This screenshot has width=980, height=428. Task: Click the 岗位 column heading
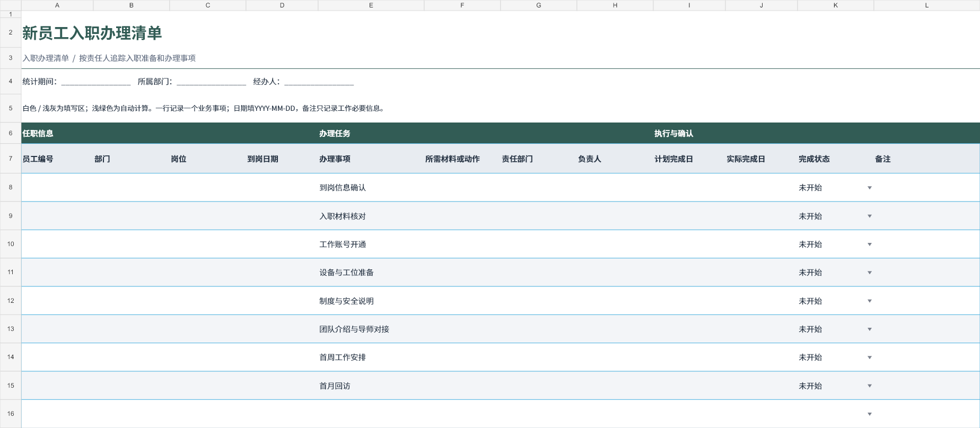point(208,159)
